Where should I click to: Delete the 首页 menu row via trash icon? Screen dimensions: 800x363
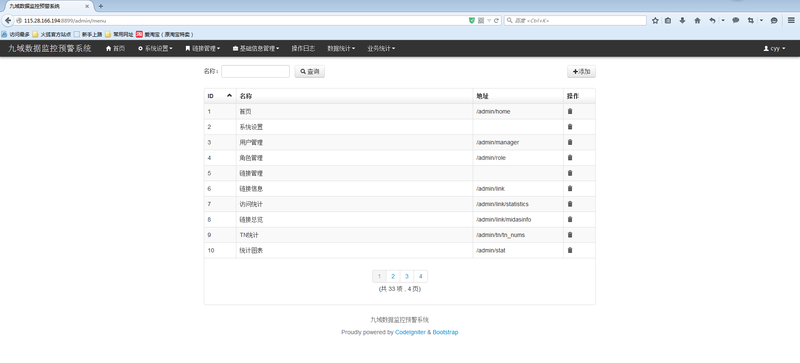[x=570, y=111]
